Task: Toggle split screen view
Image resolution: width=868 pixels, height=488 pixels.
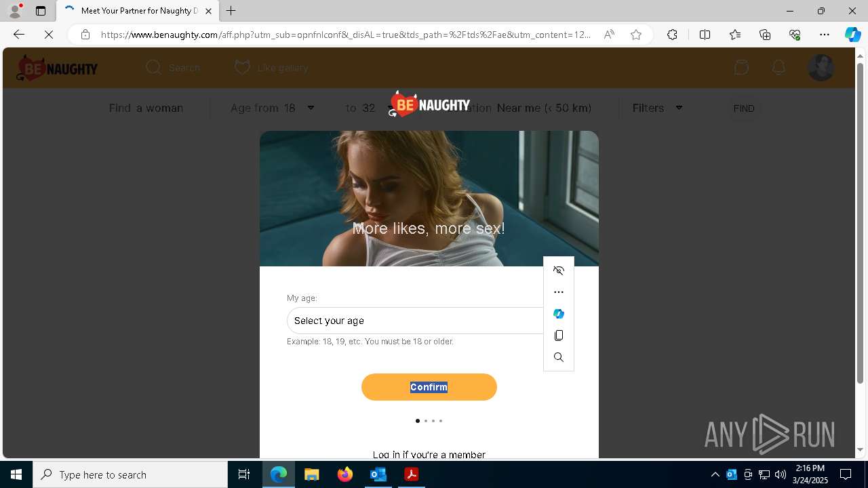Action: pyautogui.click(x=705, y=35)
